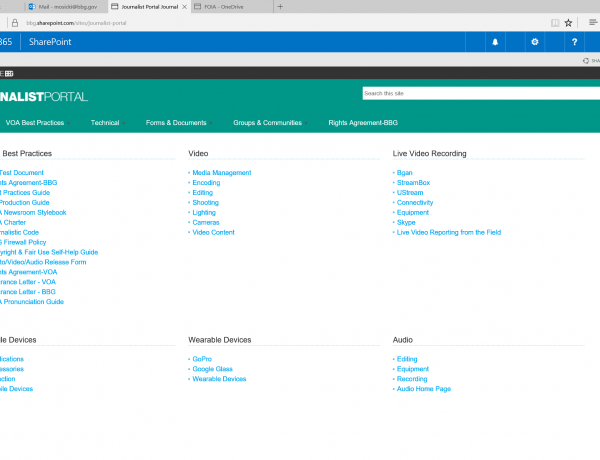
Task: Click the SharePoint app title
Action: [x=50, y=42]
